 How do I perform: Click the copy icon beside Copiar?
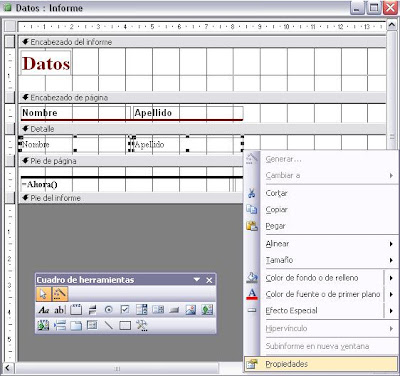(x=252, y=209)
